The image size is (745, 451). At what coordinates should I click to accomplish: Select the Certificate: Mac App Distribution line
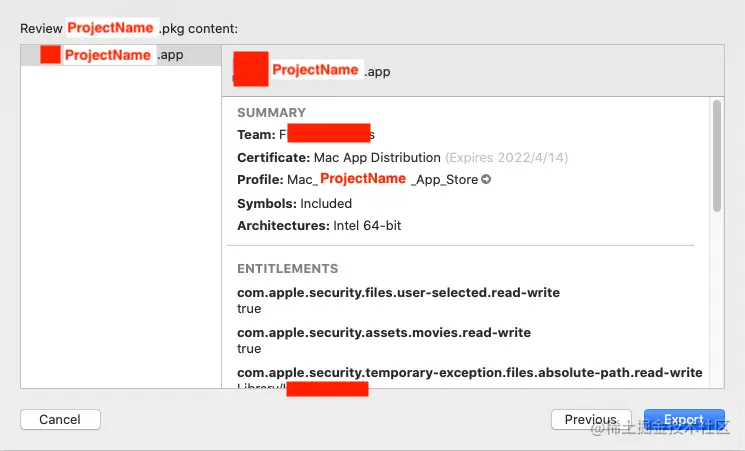pyautogui.click(x=402, y=157)
